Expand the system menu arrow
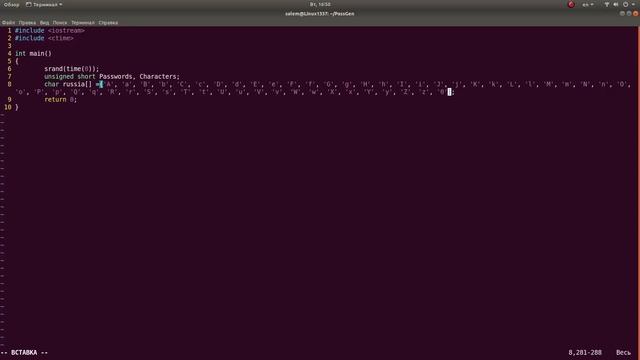Screen dimensions: 640x360 633,4
